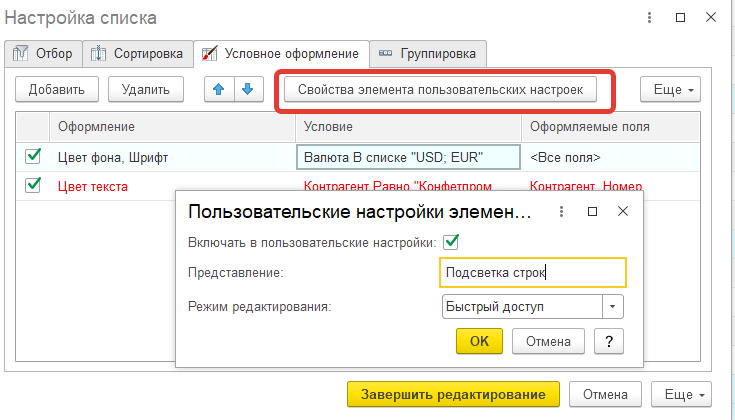
Task: Click the Сортировка tab sort icon
Action: pyautogui.click(x=98, y=53)
